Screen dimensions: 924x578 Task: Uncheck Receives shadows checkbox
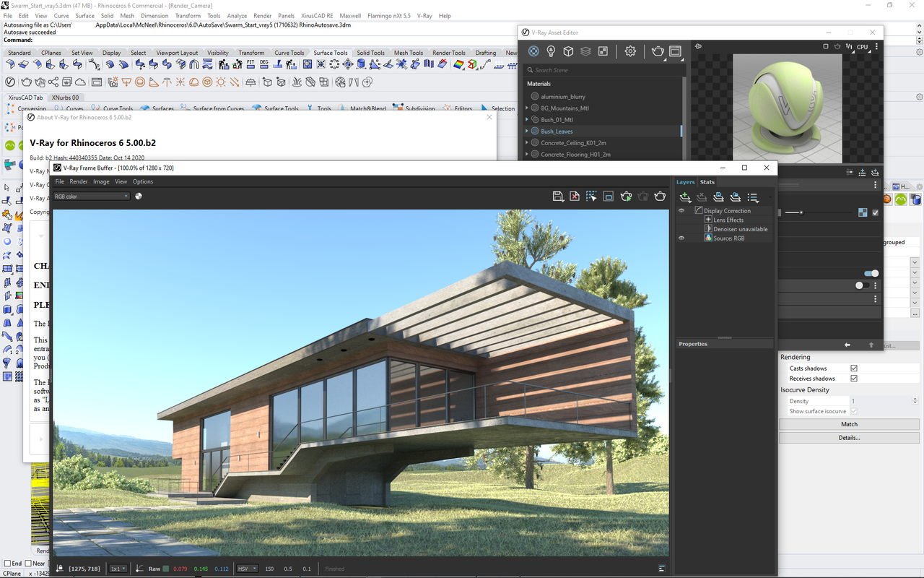(x=854, y=379)
